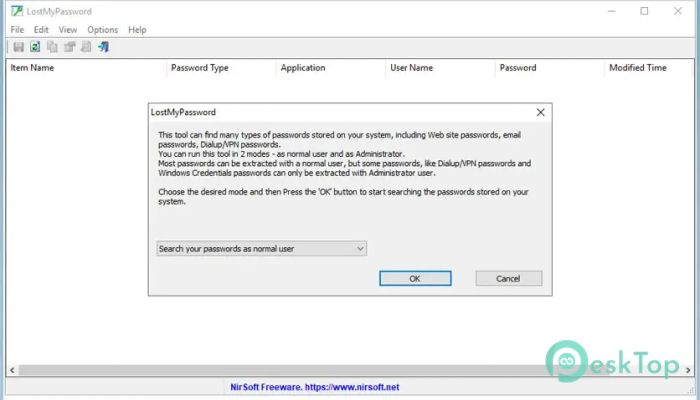The width and height of the screenshot is (700, 400).
Task: Sort by the Password column header
Action: click(x=549, y=68)
